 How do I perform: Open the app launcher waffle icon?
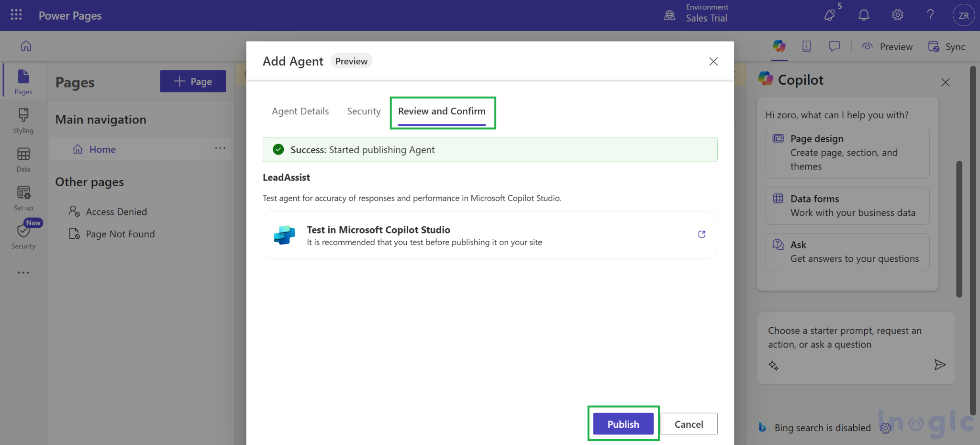point(16,15)
